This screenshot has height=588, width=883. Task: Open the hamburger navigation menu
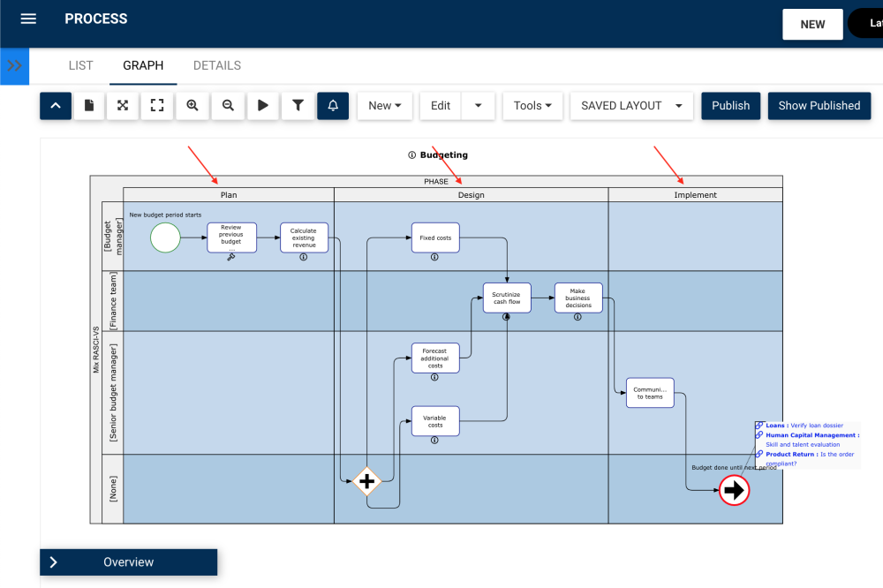(29, 19)
